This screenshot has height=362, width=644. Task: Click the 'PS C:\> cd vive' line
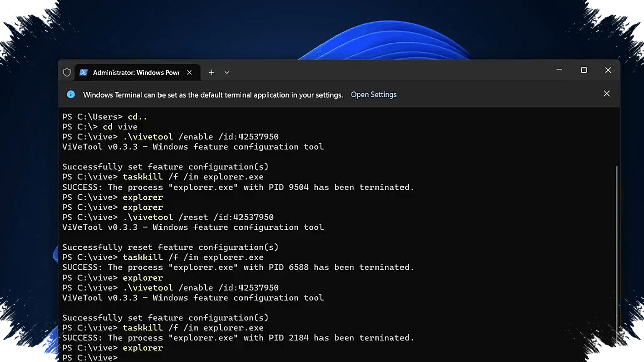pos(100,127)
